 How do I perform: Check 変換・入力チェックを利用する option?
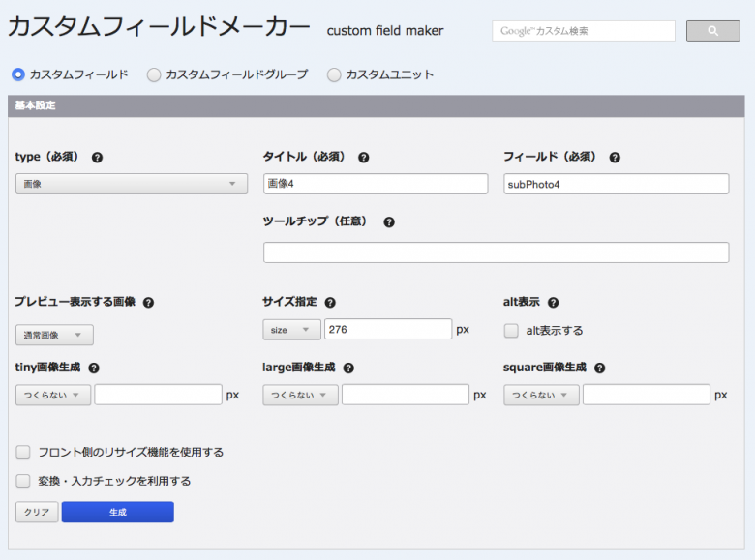click(23, 481)
